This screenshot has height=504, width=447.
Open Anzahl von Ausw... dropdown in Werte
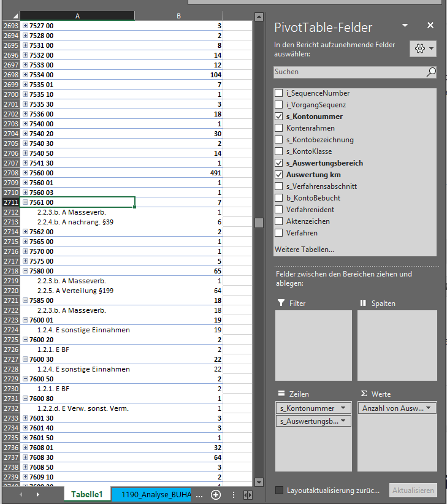click(x=429, y=408)
